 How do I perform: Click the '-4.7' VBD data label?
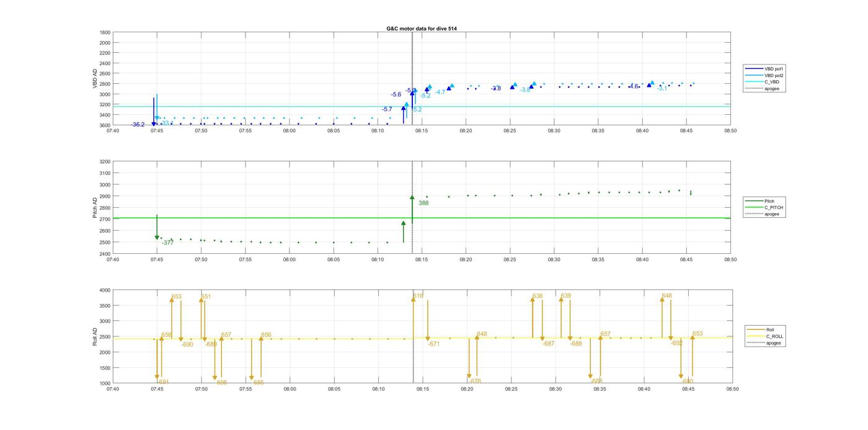tap(440, 92)
